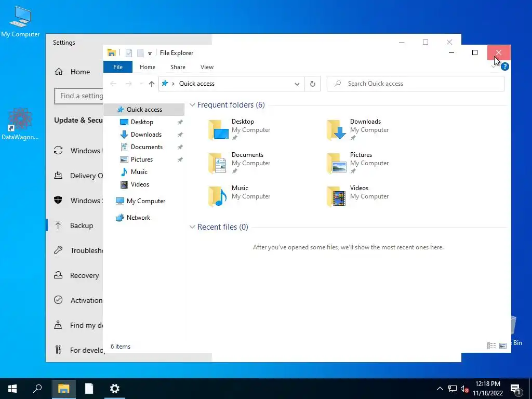The width and height of the screenshot is (532, 399).
Task: Collapse the Frequent folders section
Action: 192,105
